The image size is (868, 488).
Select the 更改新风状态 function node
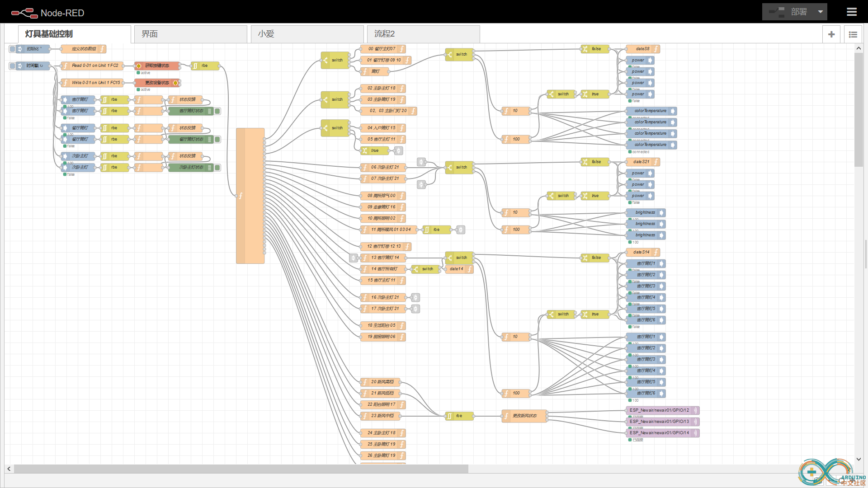click(524, 416)
